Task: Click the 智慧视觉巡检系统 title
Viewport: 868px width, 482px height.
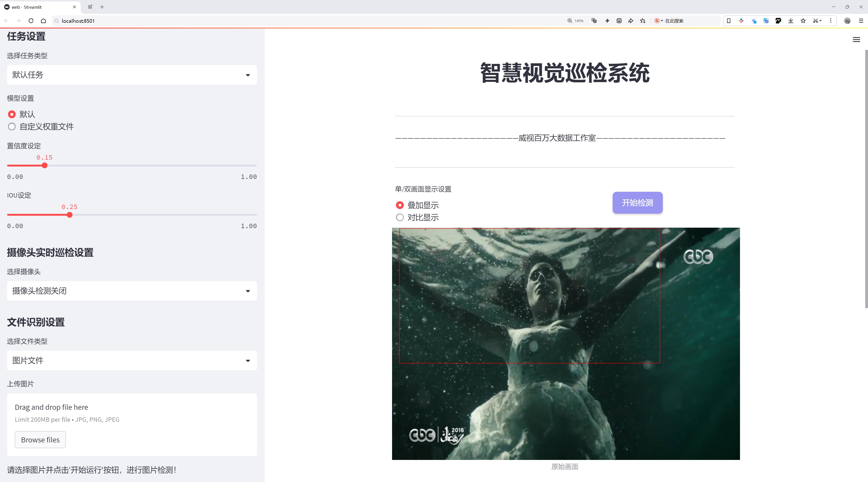Action: coord(565,73)
